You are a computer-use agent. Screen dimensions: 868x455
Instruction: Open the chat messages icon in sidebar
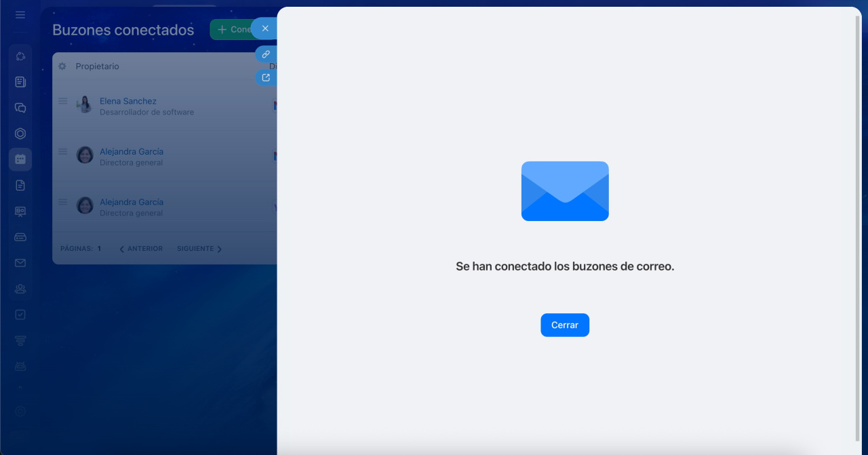click(20, 108)
